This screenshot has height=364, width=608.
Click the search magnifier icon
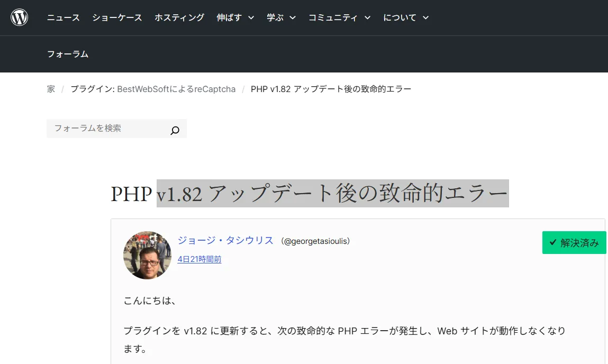[x=175, y=130]
